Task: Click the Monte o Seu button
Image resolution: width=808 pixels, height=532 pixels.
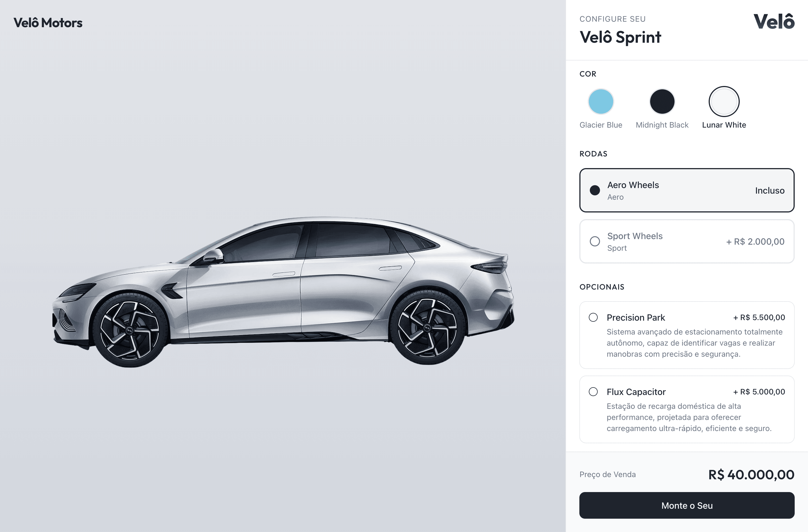Action: [687, 505]
